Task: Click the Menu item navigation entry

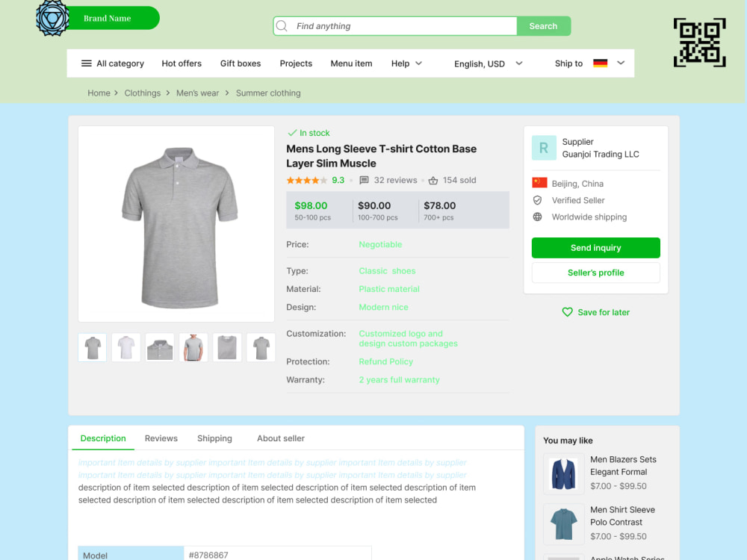Action: tap(351, 63)
